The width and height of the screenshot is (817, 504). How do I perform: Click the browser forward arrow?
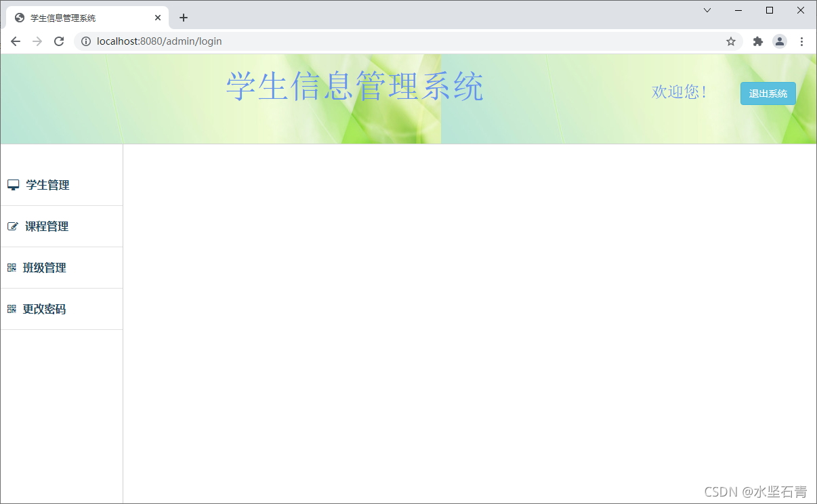(37, 41)
